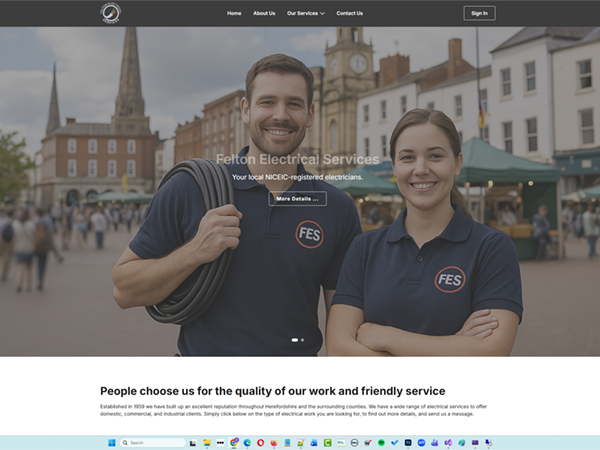Open File Explorer from the taskbar

207,443
